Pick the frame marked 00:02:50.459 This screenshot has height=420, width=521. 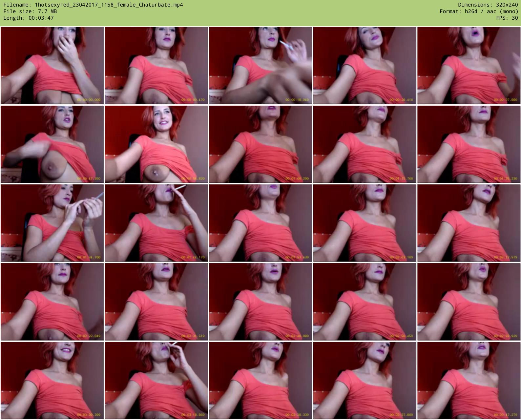click(x=365, y=302)
